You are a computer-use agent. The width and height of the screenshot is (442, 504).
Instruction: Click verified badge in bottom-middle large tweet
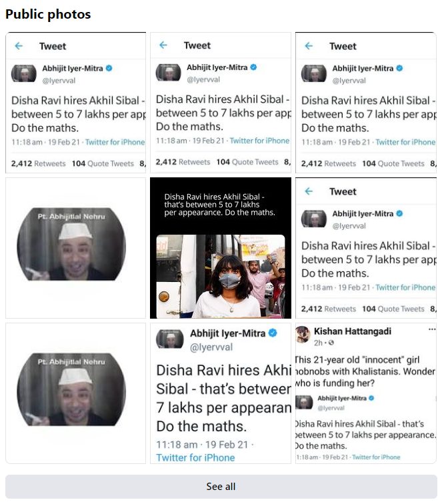coord(273,333)
